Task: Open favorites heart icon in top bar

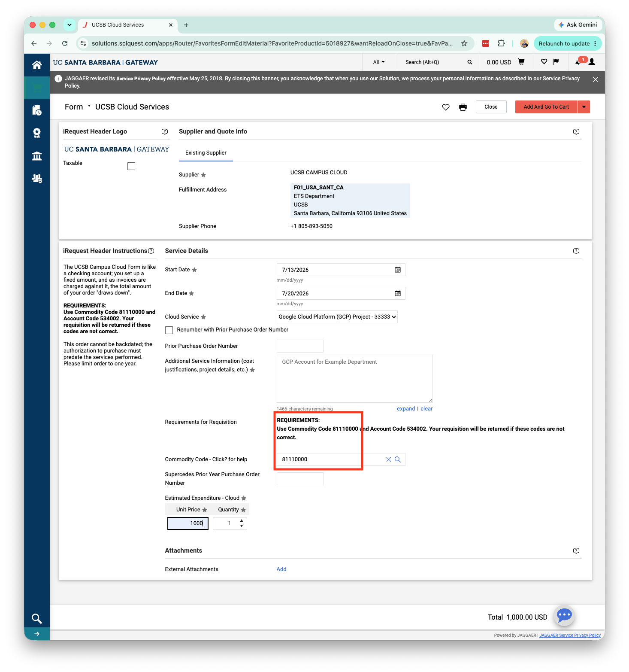Action: [x=544, y=62]
